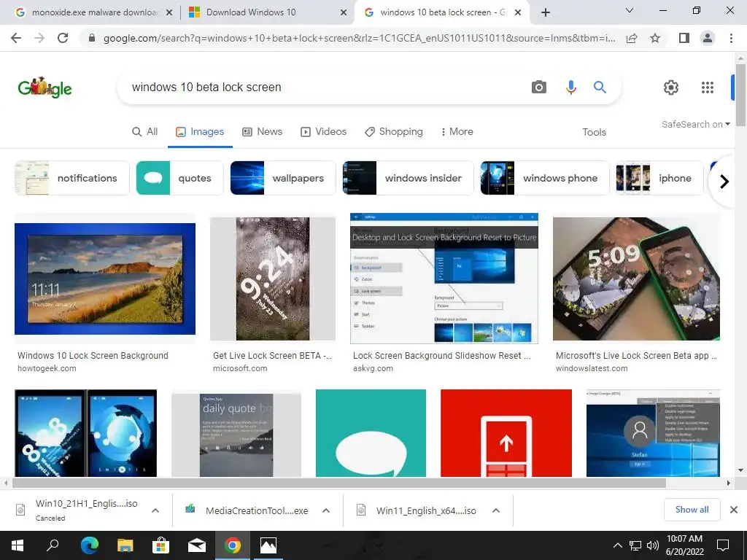Select the Videos results tab

pos(323,132)
